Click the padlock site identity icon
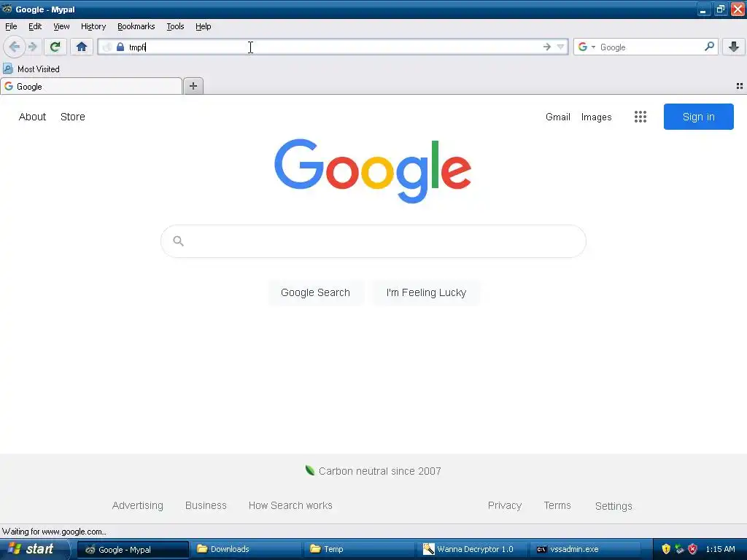This screenshot has width=747, height=560. tap(120, 47)
